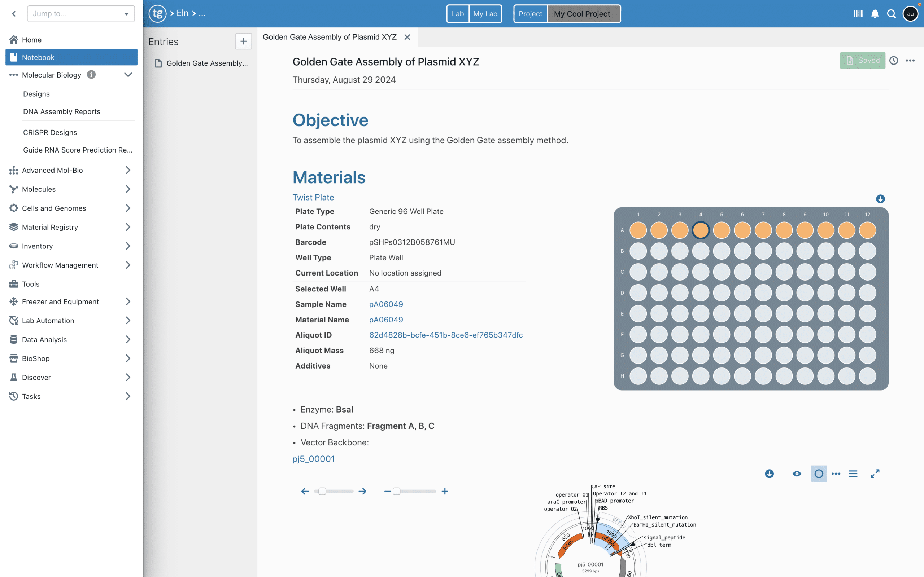Screen dimensions: 924x577
Task: Toggle annotation visibility with the eye icon
Action: point(797,474)
